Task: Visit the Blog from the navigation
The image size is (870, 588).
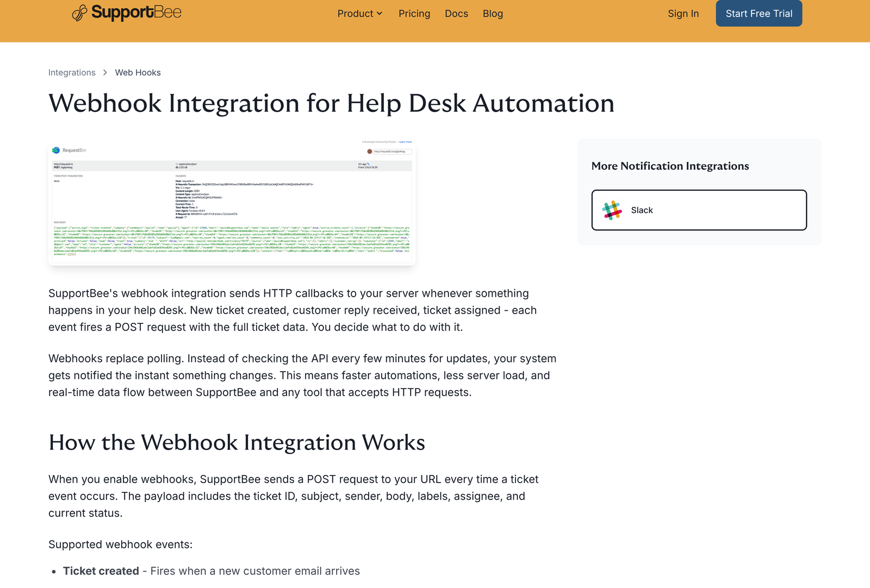Action: point(493,14)
